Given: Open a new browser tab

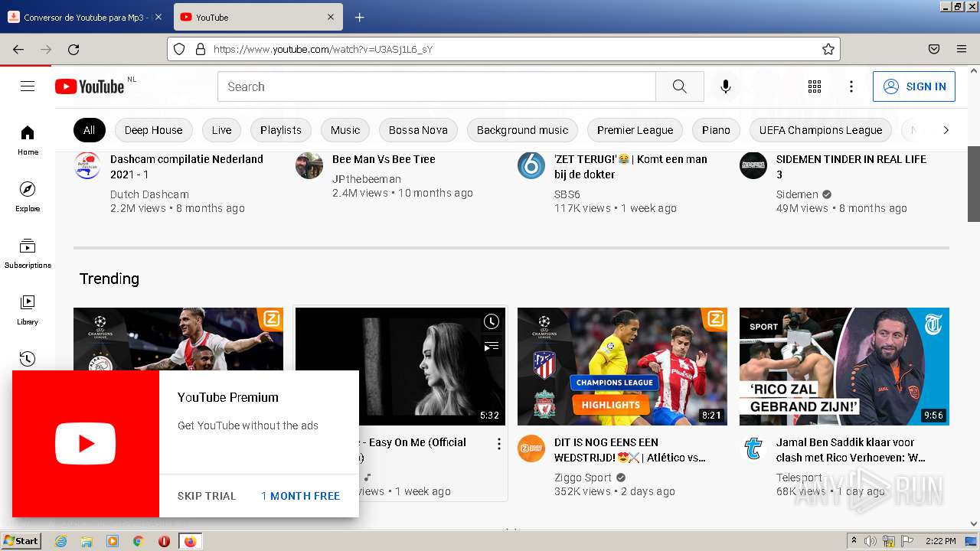Looking at the screenshot, I should [x=359, y=17].
